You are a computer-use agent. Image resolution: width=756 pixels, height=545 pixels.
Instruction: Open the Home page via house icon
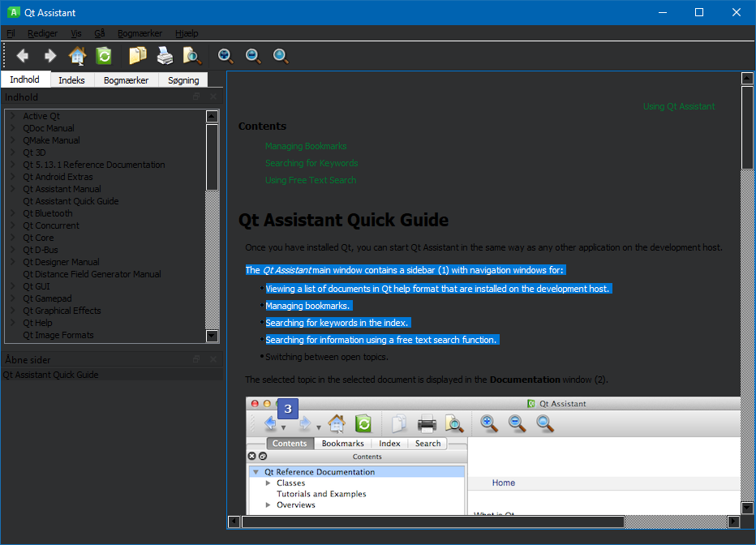tap(77, 56)
